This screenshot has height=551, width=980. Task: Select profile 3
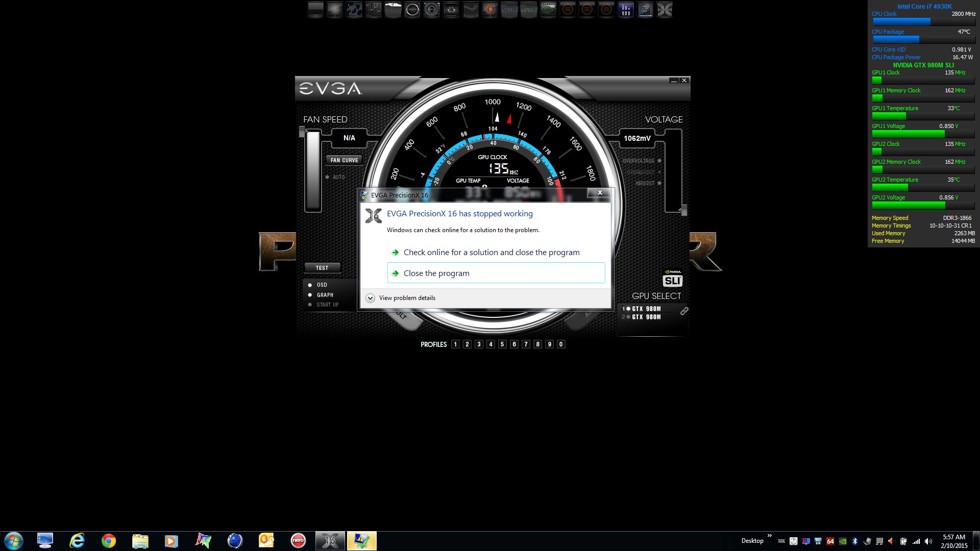point(479,344)
